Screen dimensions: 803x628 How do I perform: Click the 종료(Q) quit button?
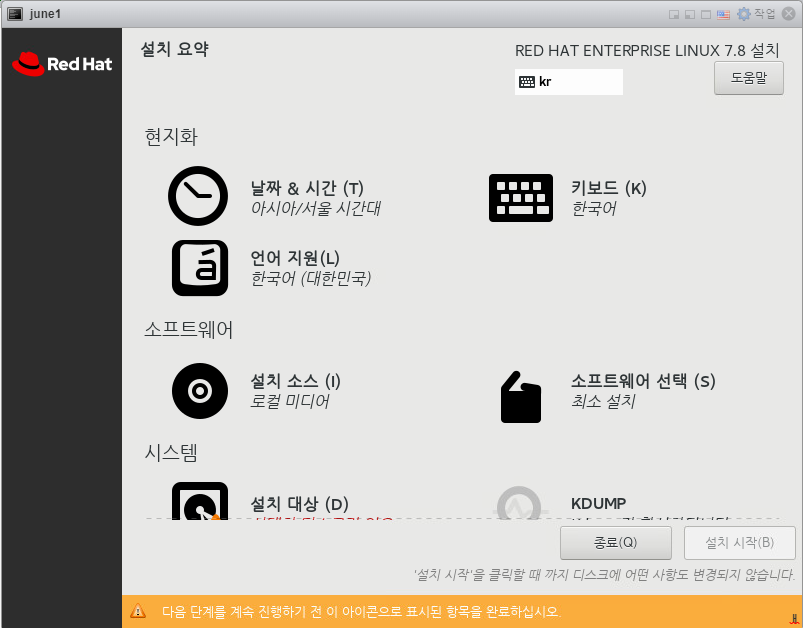pyautogui.click(x=616, y=542)
